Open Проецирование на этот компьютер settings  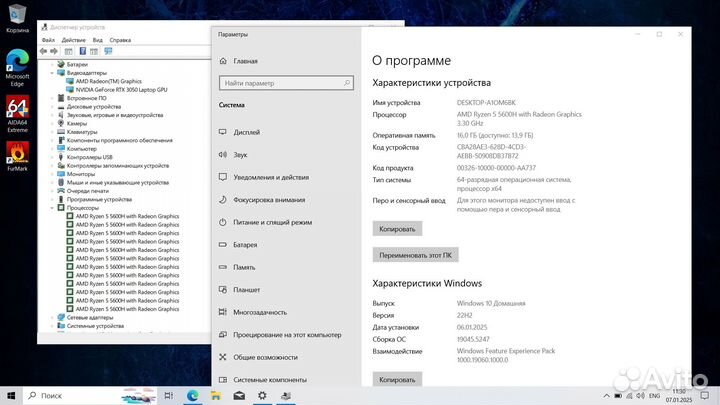click(286, 335)
